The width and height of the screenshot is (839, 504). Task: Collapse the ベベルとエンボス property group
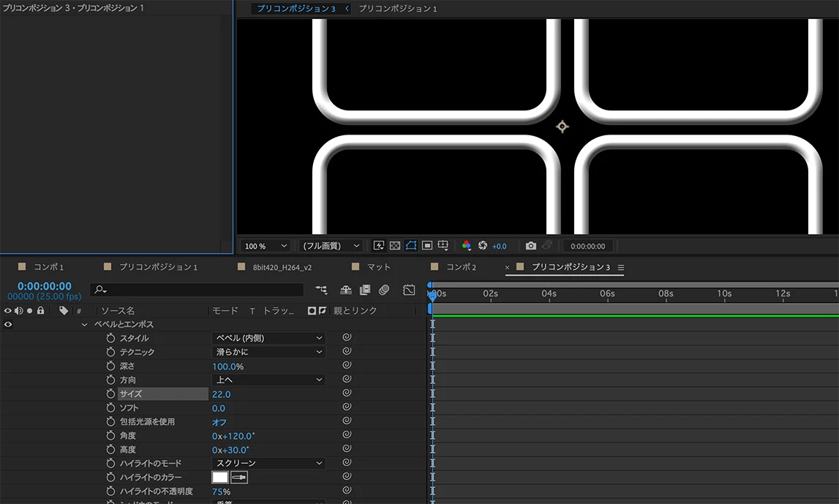(x=84, y=324)
